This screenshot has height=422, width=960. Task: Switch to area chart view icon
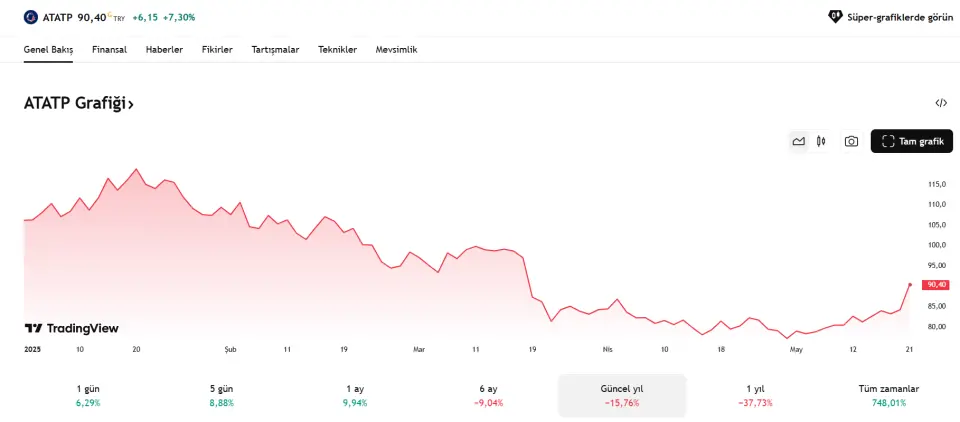[x=798, y=141]
